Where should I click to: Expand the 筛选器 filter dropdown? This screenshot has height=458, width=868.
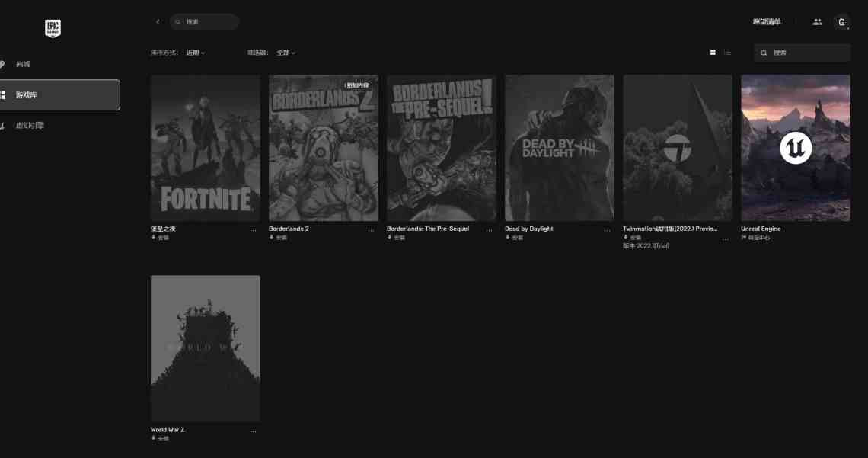click(x=285, y=53)
